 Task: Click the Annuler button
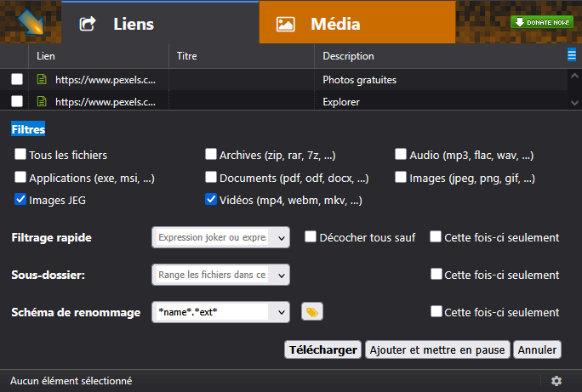[537, 349]
